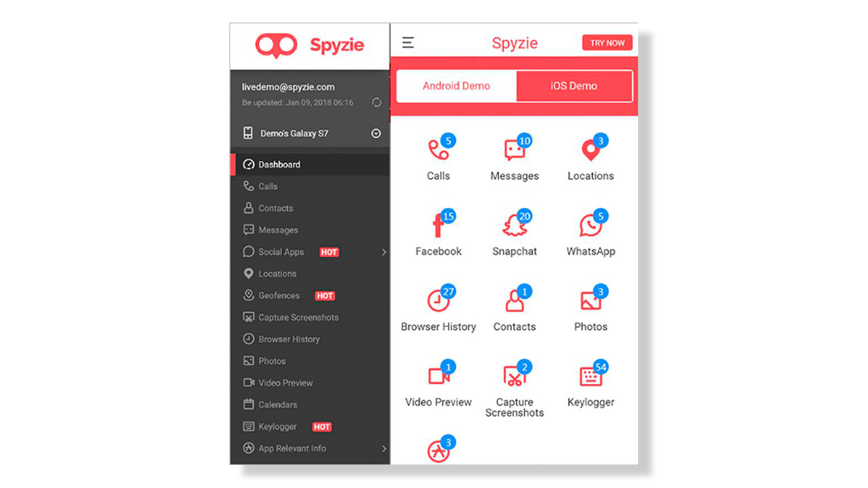Open the hamburger menu icon
Viewport: 868px width, 488px height.
pyautogui.click(x=408, y=43)
